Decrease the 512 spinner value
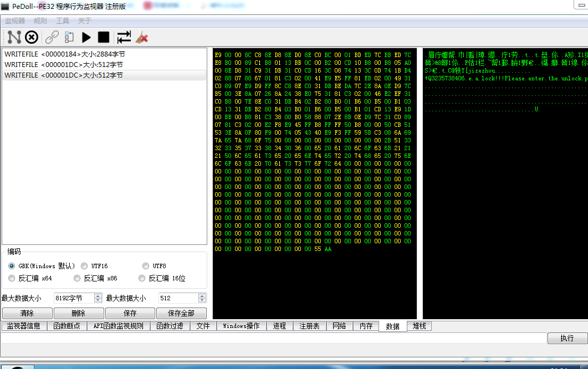 202,300
